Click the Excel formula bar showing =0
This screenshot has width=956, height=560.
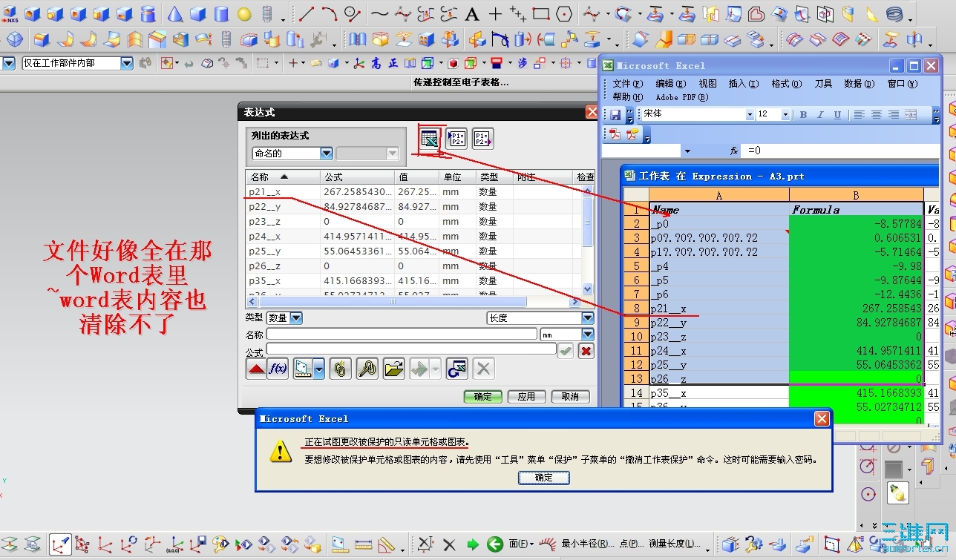coord(839,151)
